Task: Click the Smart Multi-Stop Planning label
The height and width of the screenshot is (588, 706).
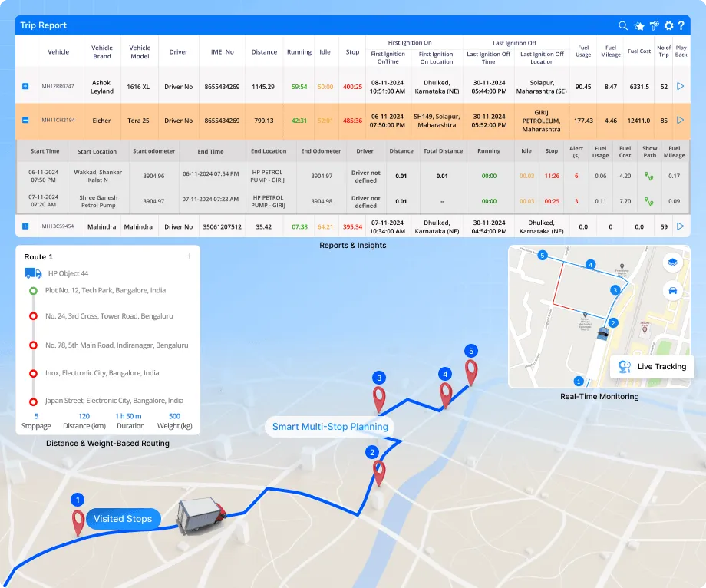Action: (x=329, y=427)
